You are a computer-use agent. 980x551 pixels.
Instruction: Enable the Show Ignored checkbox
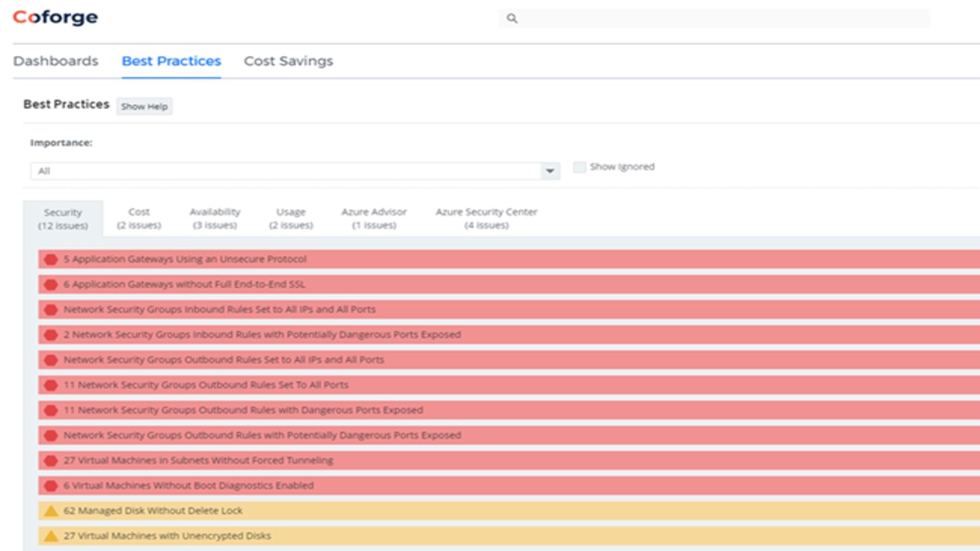580,167
